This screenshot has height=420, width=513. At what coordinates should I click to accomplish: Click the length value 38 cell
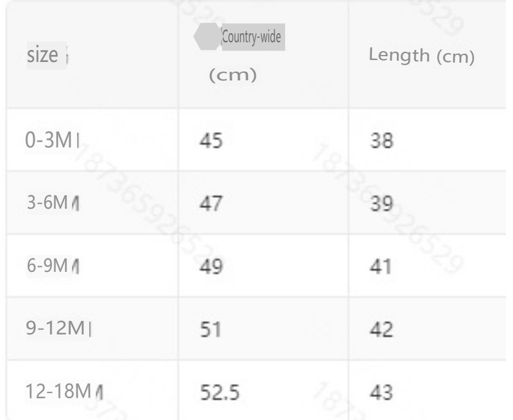(382, 140)
